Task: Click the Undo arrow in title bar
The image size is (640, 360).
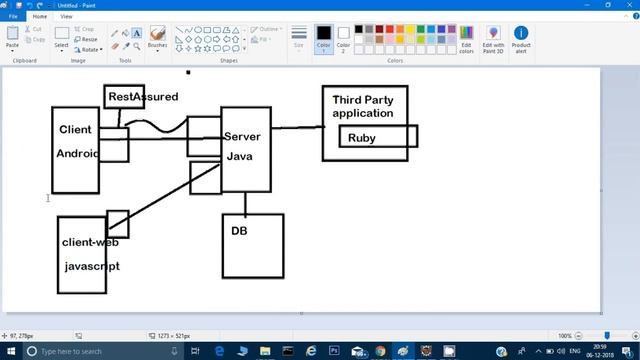Action: [30, 5]
